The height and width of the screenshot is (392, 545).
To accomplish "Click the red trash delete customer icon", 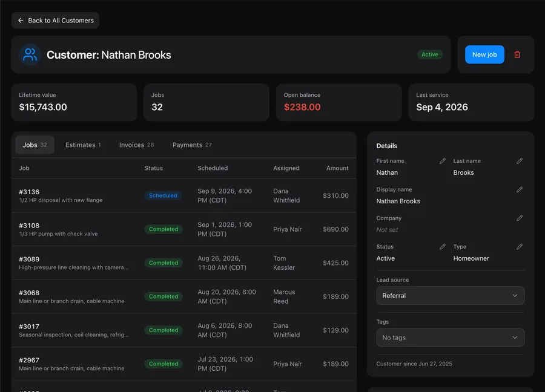I will click(517, 54).
